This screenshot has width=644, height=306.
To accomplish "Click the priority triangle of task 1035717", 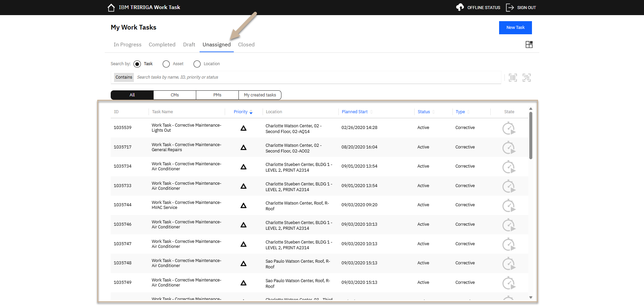I will (244, 147).
